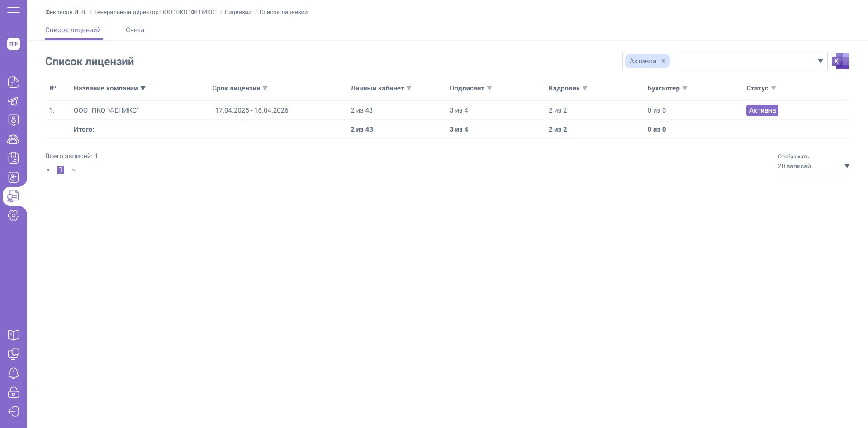Image resolution: width=868 pixels, height=428 pixels.
Task: Click the unlocked padlock sidebar icon
Action: [14, 392]
